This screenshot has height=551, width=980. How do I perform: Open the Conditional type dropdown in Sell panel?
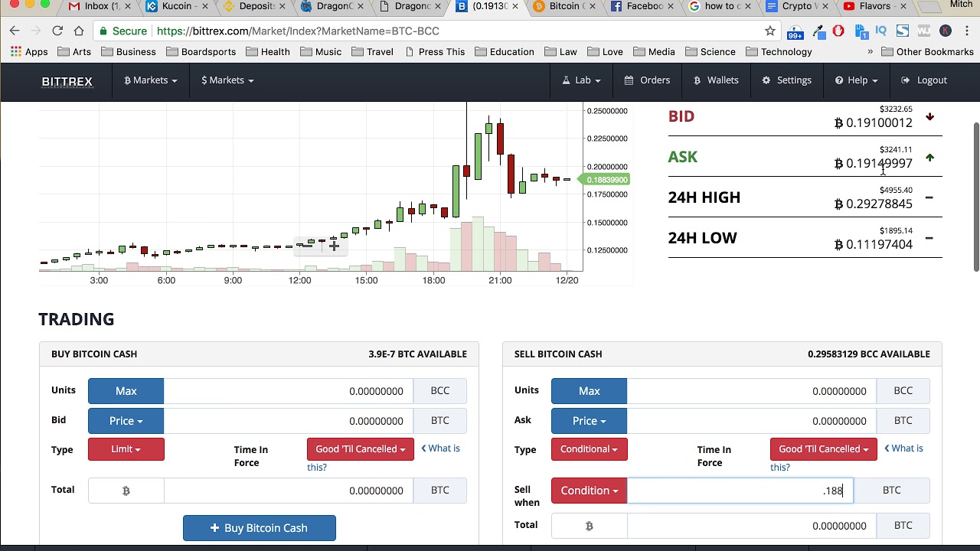coord(589,449)
